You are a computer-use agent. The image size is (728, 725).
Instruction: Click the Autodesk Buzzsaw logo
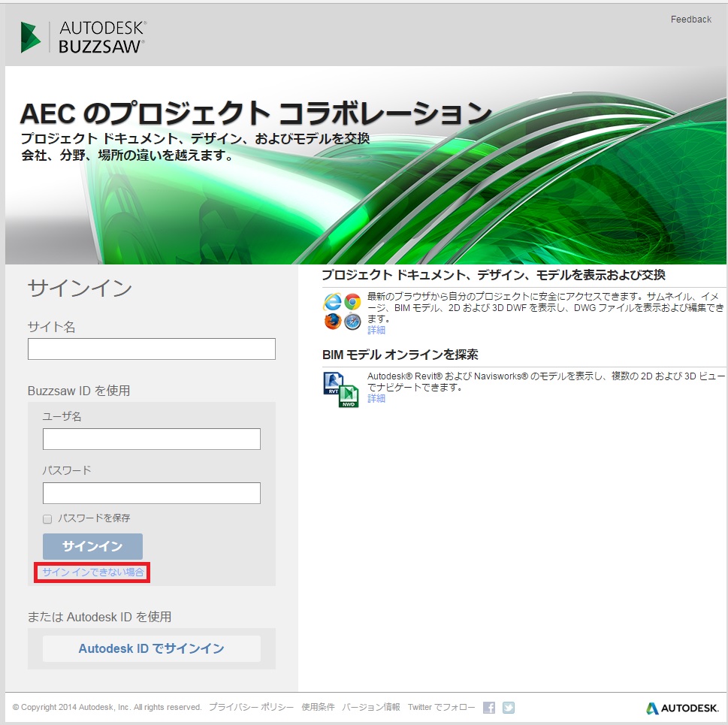[83, 37]
